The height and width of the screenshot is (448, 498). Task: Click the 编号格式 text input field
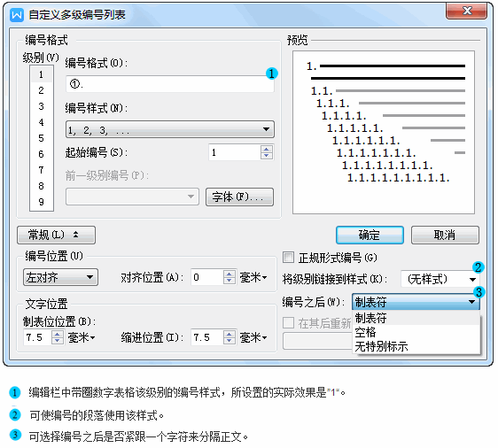[170, 84]
